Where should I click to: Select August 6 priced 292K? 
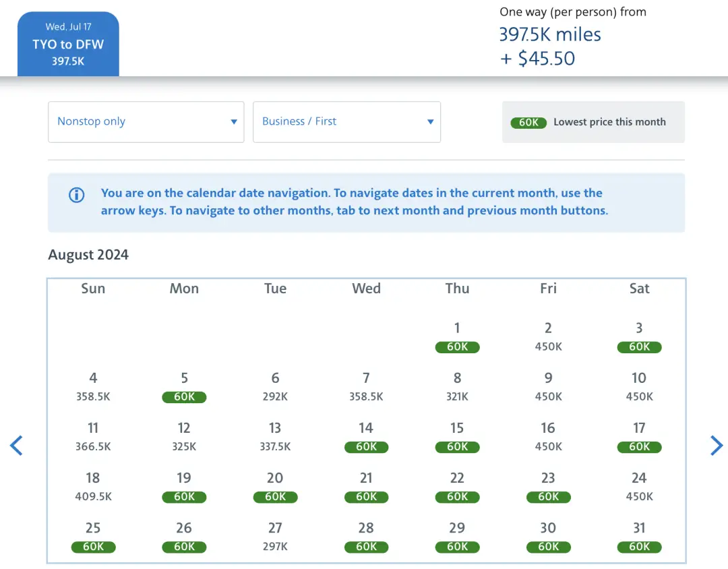275,387
